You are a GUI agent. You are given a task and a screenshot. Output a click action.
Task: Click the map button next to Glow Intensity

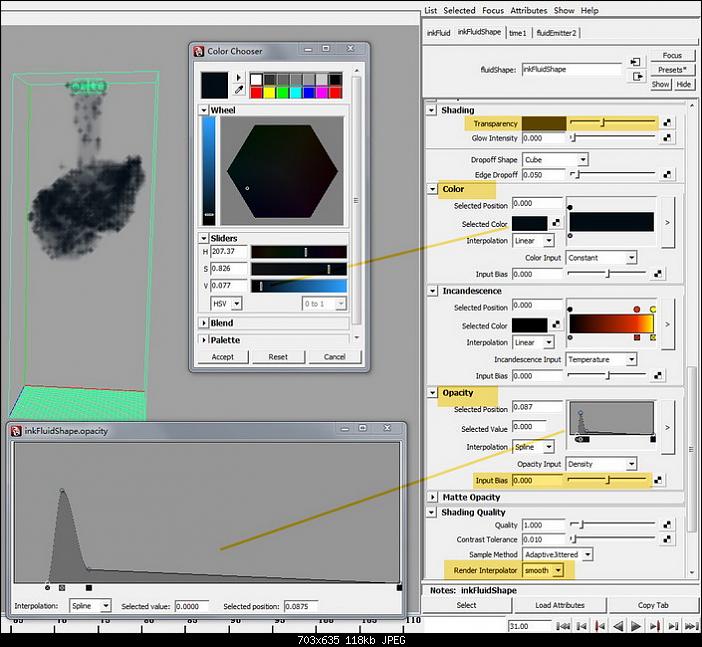pyautogui.click(x=667, y=139)
